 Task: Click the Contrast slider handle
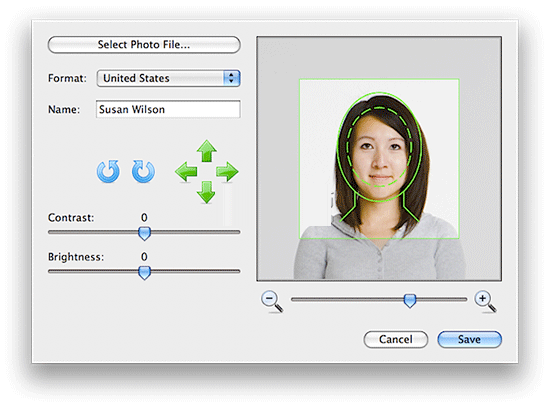coord(144,233)
